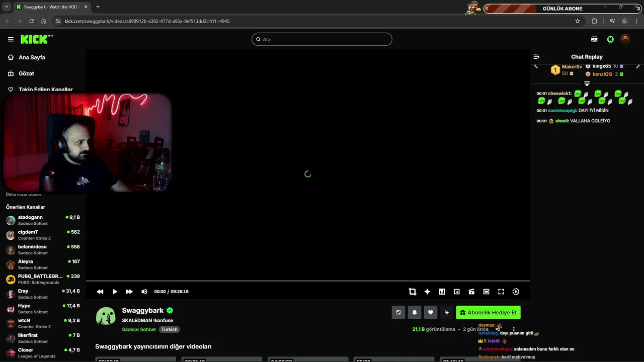Seek on the video progress bar
This screenshot has width=644, height=362.
308,281
